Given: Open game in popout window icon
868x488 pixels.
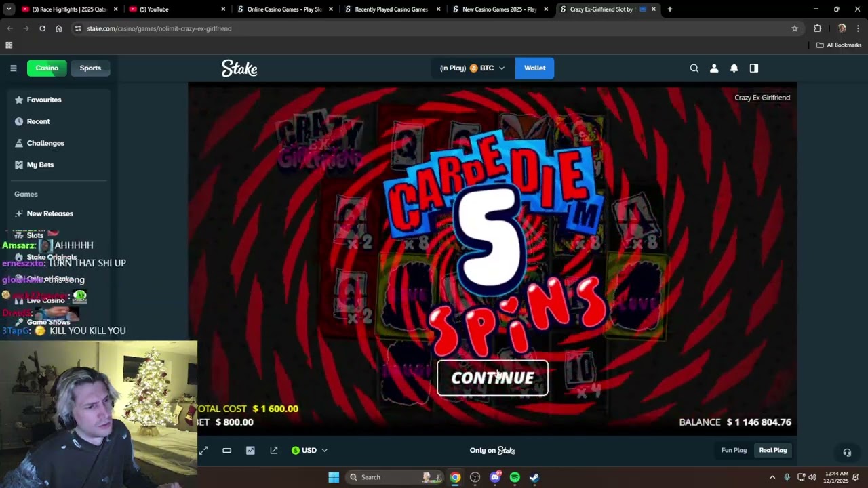Looking at the screenshot, I should coord(274,450).
